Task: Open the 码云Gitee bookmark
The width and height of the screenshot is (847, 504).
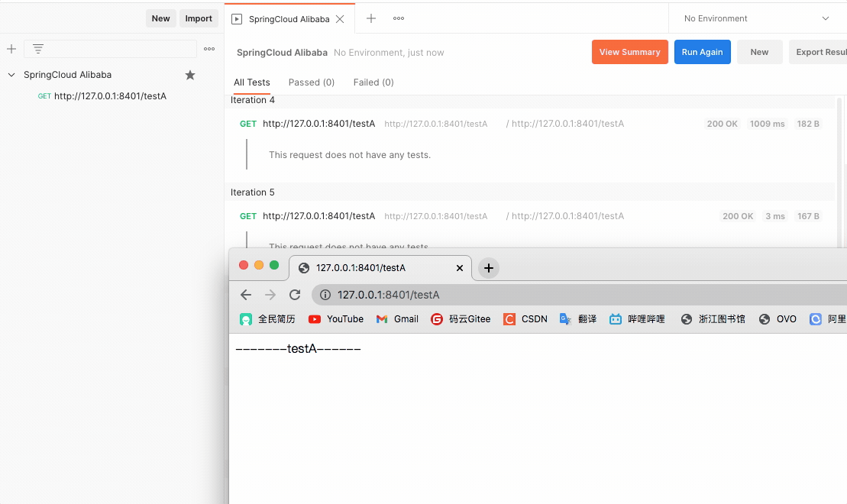Action: 461,319
